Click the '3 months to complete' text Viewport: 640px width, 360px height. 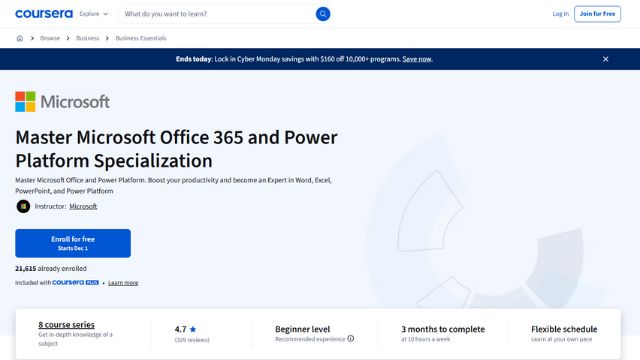click(x=443, y=329)
